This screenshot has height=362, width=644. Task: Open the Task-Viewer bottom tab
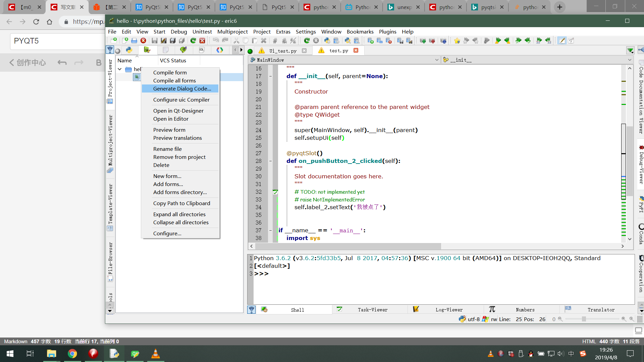click(x=372, y=310)
